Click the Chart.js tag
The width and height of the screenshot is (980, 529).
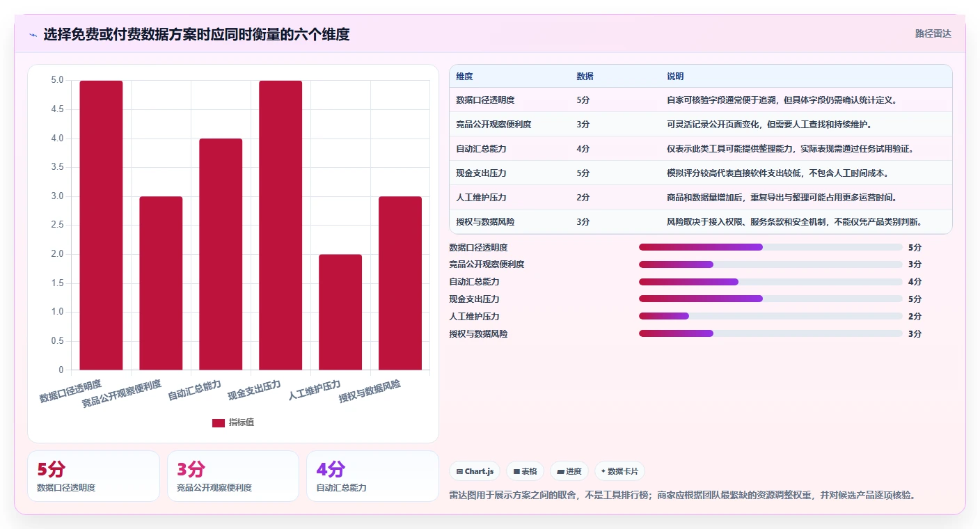pos(475,471)
